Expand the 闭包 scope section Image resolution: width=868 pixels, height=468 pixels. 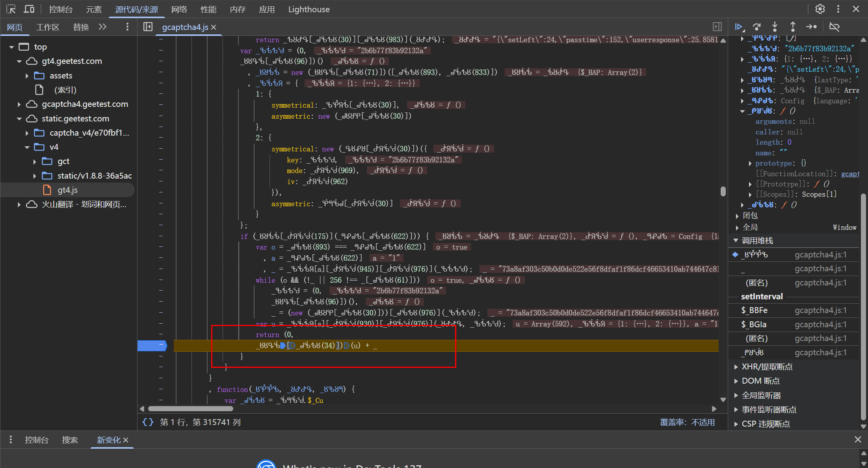737,216
